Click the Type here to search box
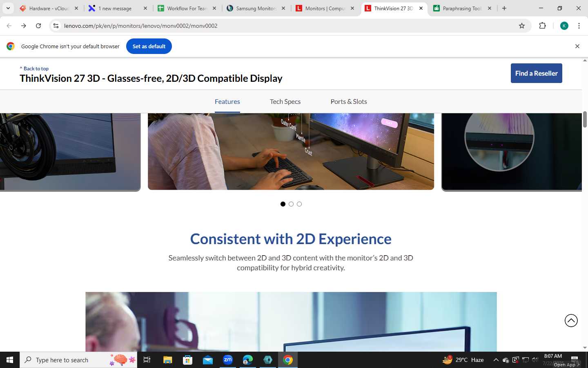588x368 pixels. [78, 360]
